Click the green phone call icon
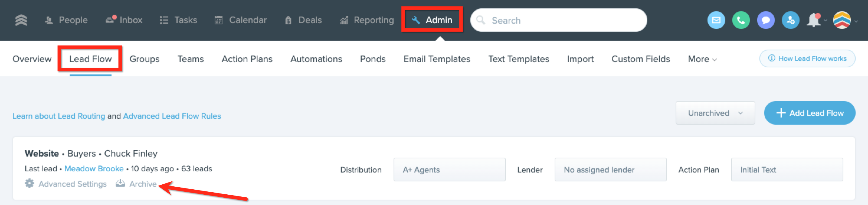868x205 pixels. click(x=741, y=20)
